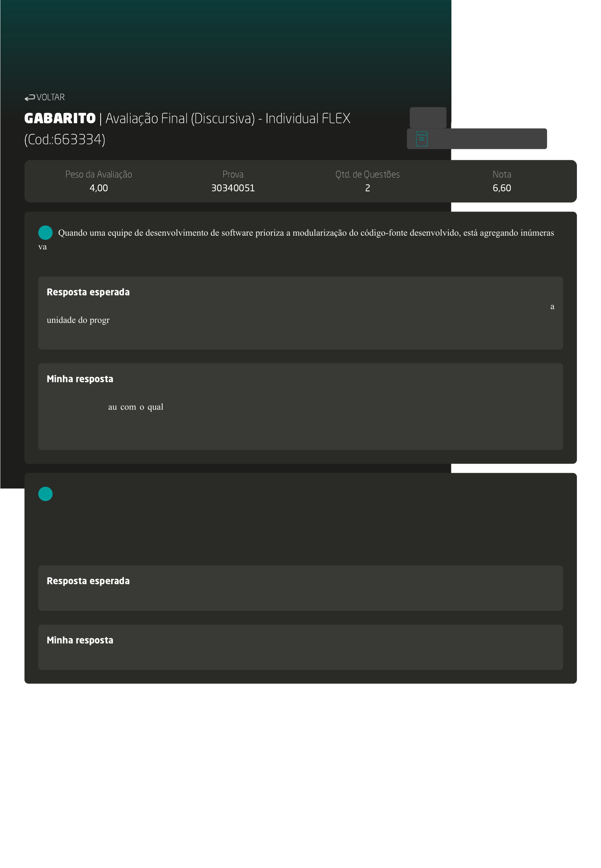This screenshot has width=601, height=868.
Task: Click the second Resposta esperada heading
Action: [x=88, y=581]
